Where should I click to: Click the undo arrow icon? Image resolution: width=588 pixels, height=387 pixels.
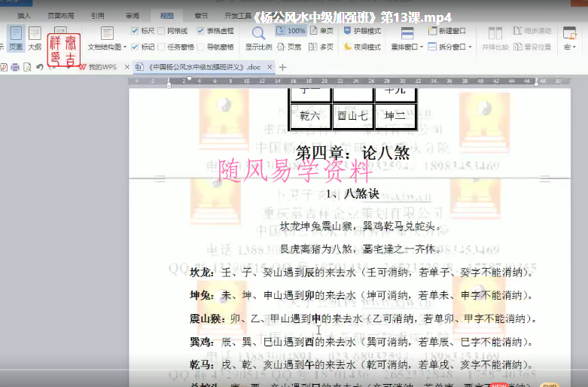[x=40, y=67]
